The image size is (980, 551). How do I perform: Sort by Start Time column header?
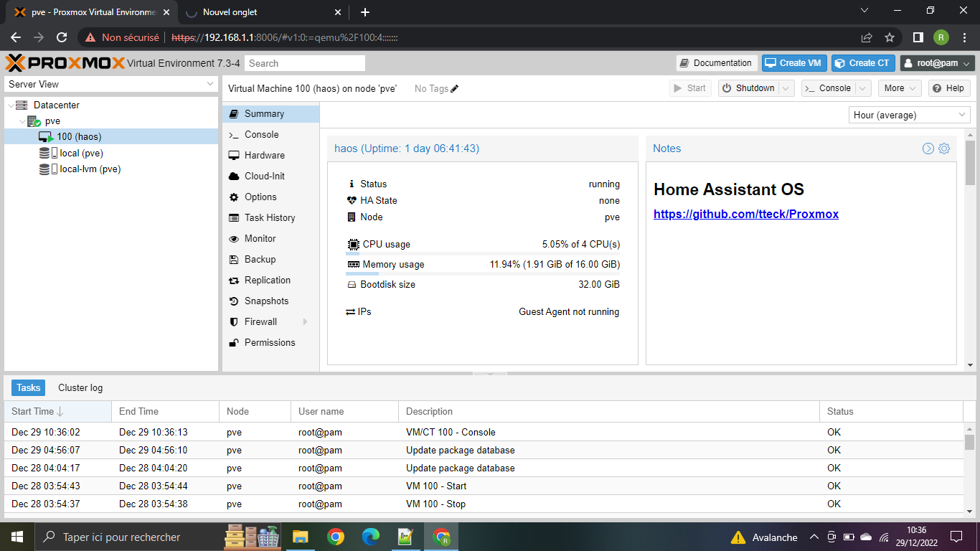[x=57, y=411]
